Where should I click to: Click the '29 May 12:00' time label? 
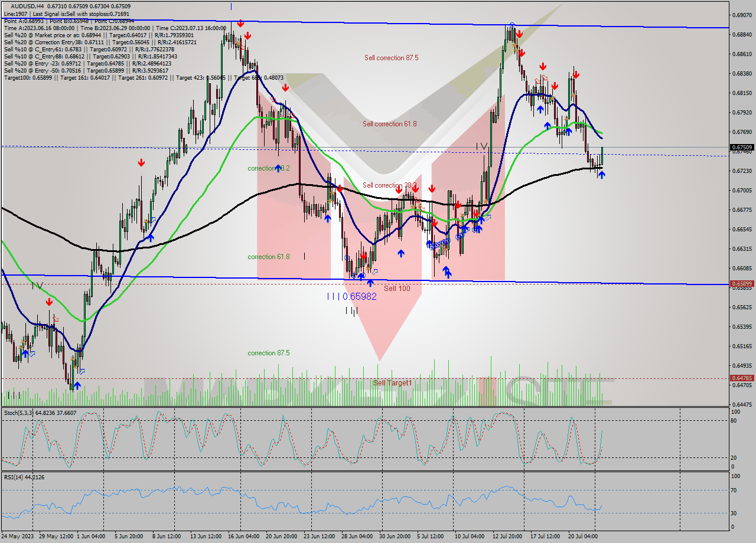57,537
